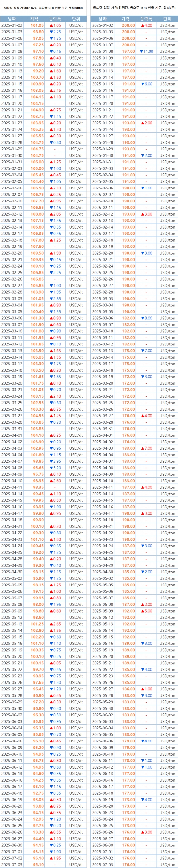
Task: Click the ▲7.00 coal change on 2025-04-03
Action: point(146,448)
